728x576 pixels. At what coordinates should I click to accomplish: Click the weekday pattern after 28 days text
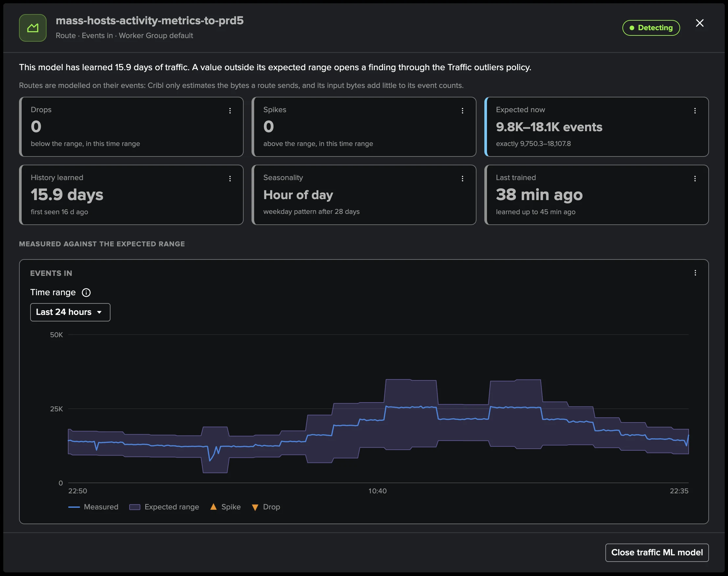click(311, 212)
